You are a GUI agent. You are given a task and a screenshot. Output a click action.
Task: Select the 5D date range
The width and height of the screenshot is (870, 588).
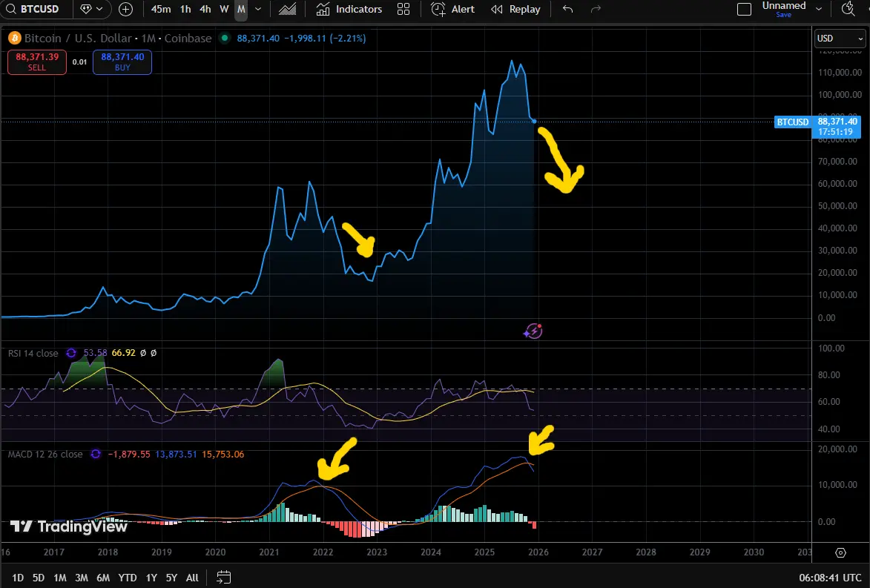point(39,578)
